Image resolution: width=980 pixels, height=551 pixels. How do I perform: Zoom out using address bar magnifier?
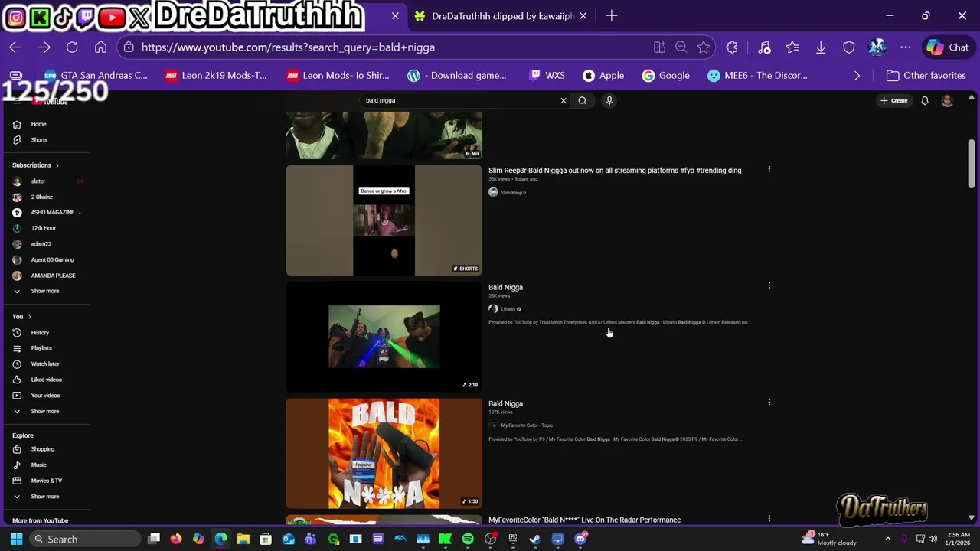pyautogui.click(x=681, y=47)
